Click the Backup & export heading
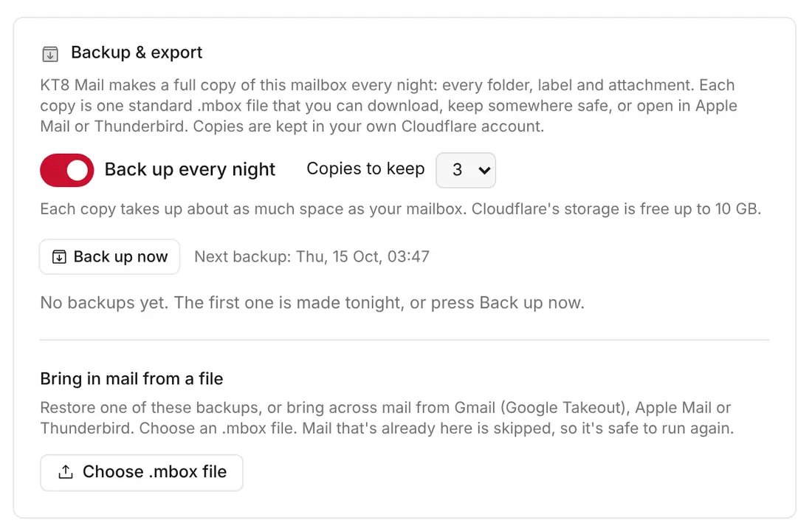812x529 pixels. coord(137,52)
